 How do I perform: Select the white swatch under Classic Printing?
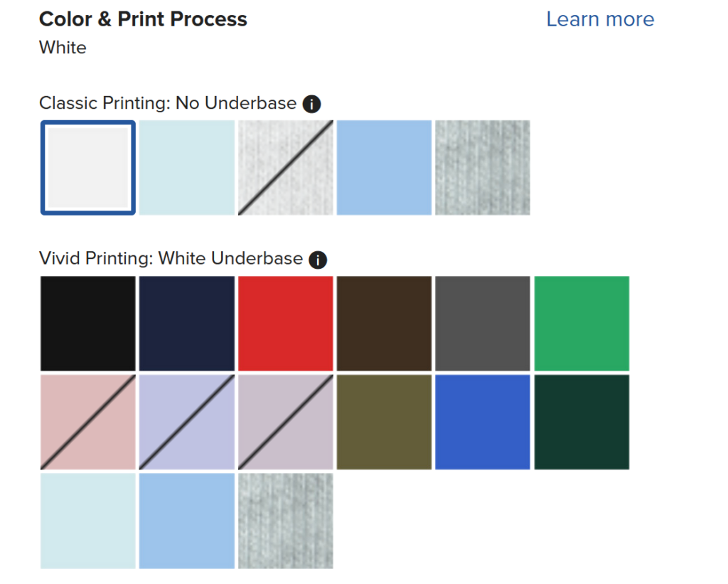coord(88,168)
